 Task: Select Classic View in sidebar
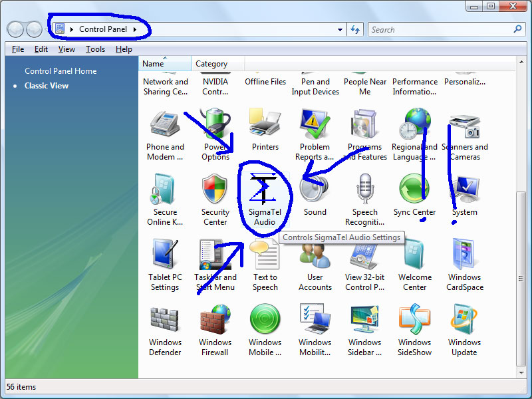(47, 86)
